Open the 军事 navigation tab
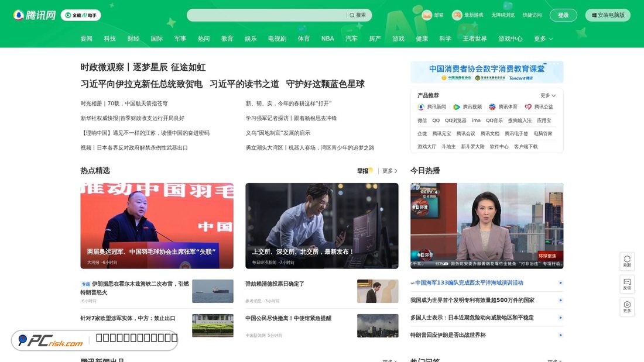The image size is (644, 362). (180, 39)
